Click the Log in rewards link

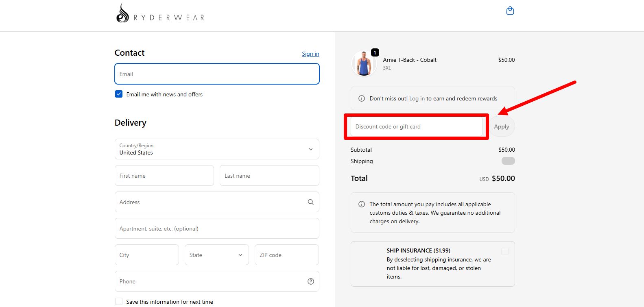(x=417, y=98)
